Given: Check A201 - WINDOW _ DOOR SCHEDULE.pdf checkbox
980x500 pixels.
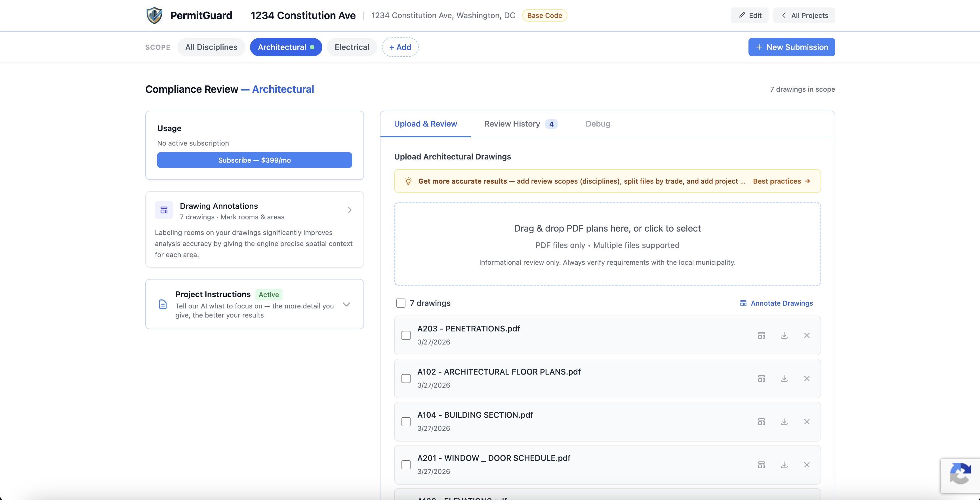Looking at the screenshot, I should pos(406,465).
